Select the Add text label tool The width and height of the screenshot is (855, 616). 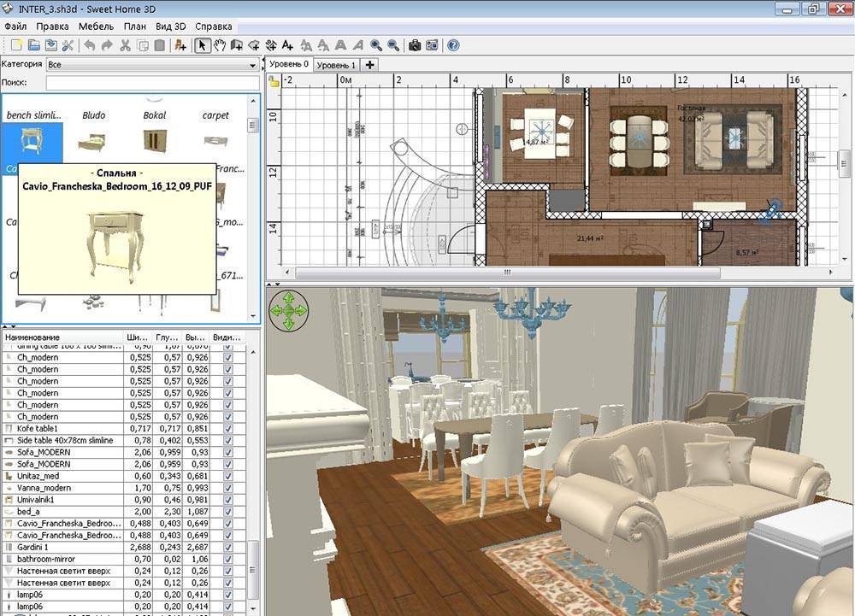(x=287, y=45)
